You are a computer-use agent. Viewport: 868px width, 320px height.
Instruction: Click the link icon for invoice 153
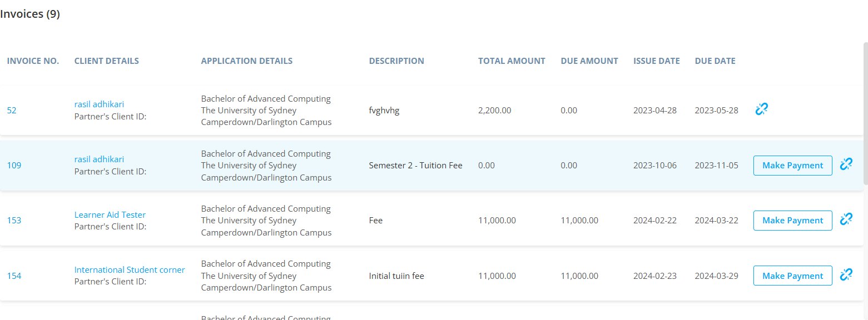(x=846, y=219)
